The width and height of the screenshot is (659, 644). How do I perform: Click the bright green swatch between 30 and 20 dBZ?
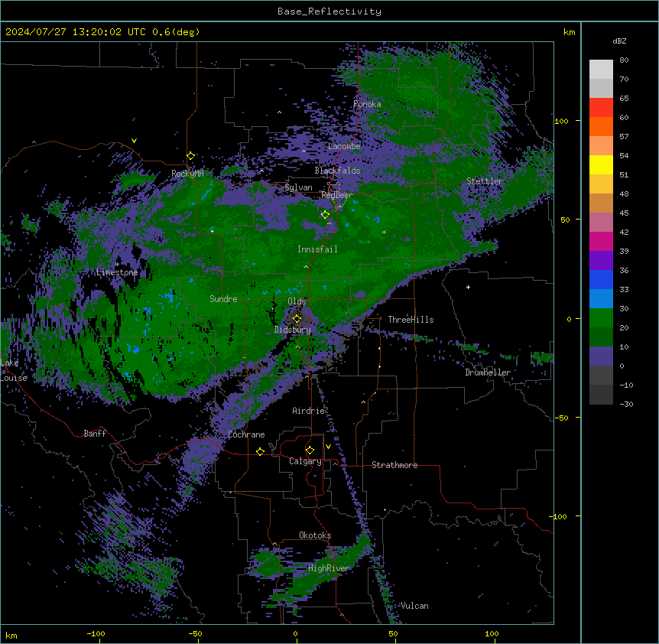point(601,318)
